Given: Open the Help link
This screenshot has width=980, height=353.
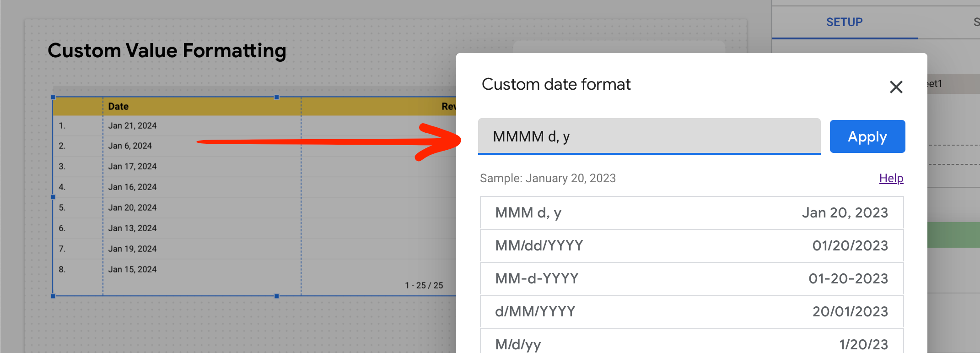Looking at the screenshot, I should 890,178.
